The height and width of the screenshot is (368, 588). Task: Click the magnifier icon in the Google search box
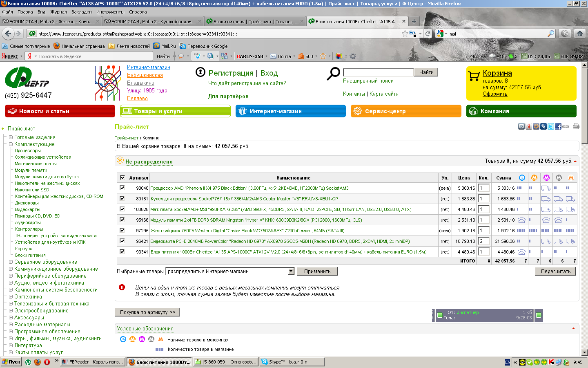click(551, 34)
